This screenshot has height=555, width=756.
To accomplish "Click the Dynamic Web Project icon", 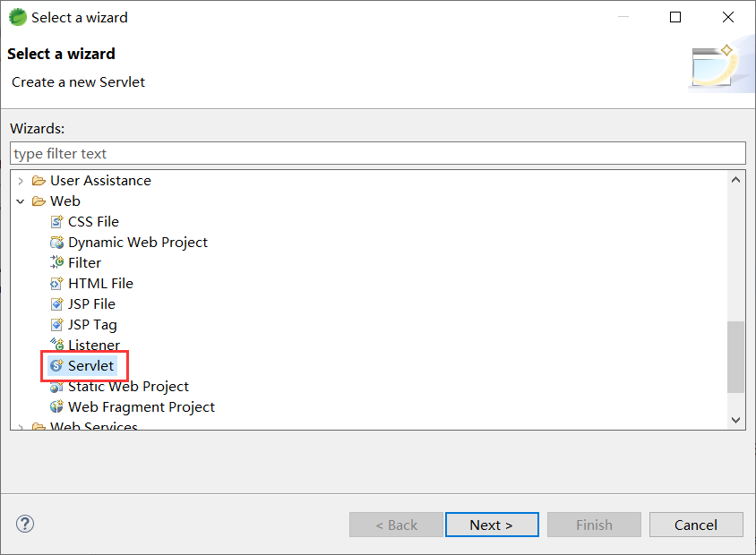I will [56, 243].
